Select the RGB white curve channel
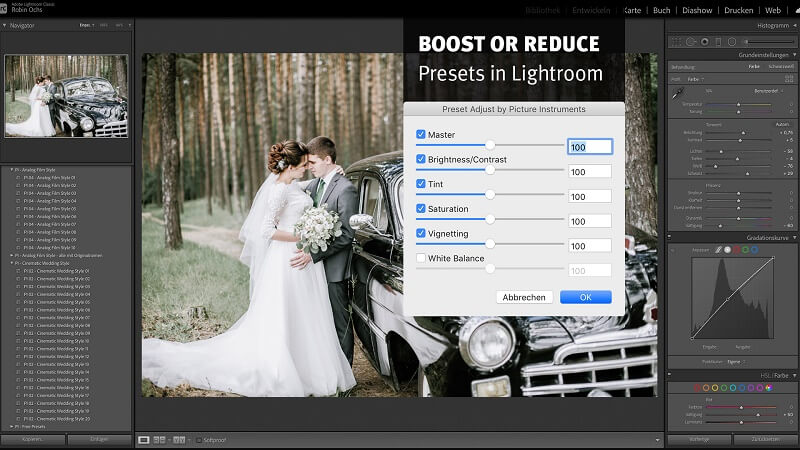Image resolution: width=800 pixels, height=450 pixels. 728,250
